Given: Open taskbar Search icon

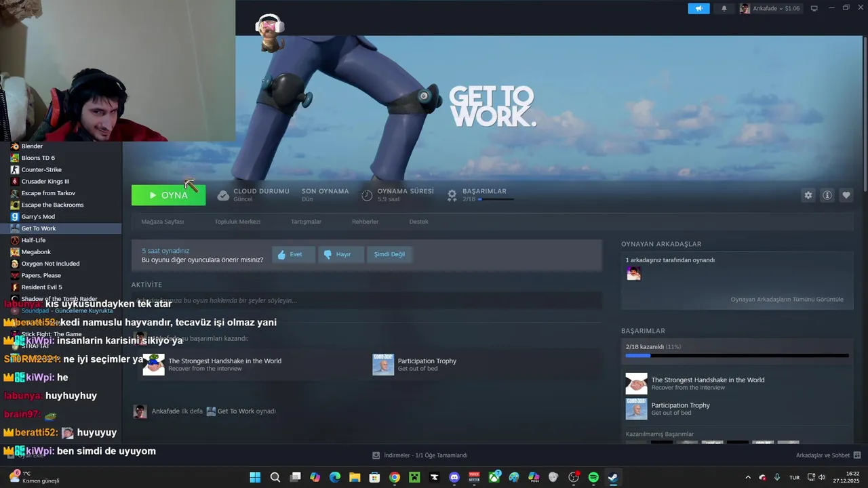Looking at the screenshot, I should pos(275,477).
